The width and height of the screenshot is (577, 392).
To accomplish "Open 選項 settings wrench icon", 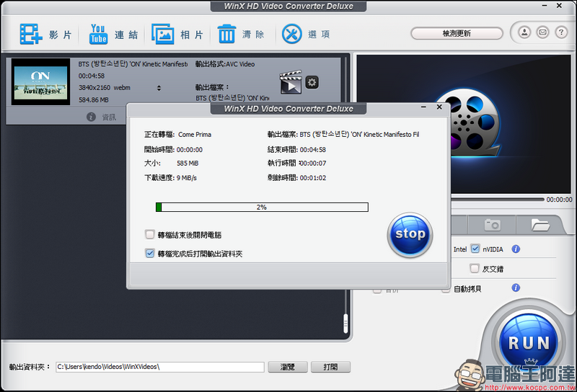I will click(292, 34).
